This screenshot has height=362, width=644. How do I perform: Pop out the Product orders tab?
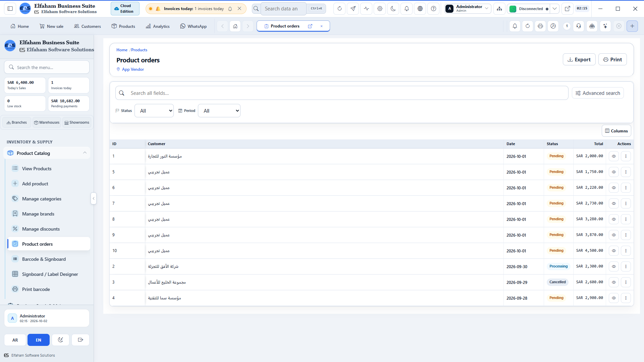pyautogui.click(x=310, y=26)
